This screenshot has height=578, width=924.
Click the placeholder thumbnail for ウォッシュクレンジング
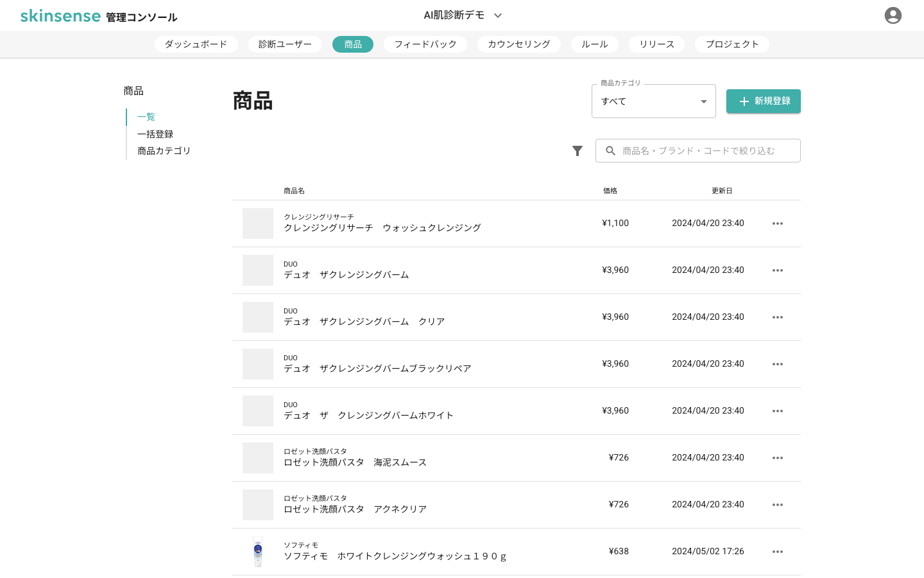point(258,223)
